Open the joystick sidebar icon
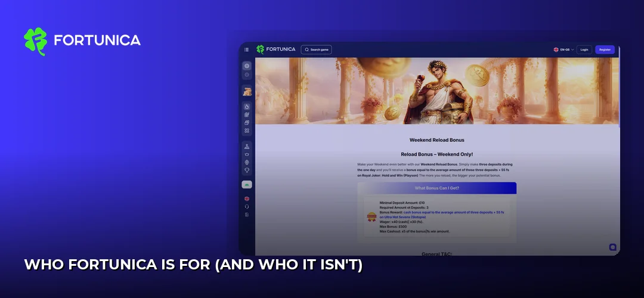Image resolution: width=644 pixels, height=298 pixels. (x=247, y=147)
